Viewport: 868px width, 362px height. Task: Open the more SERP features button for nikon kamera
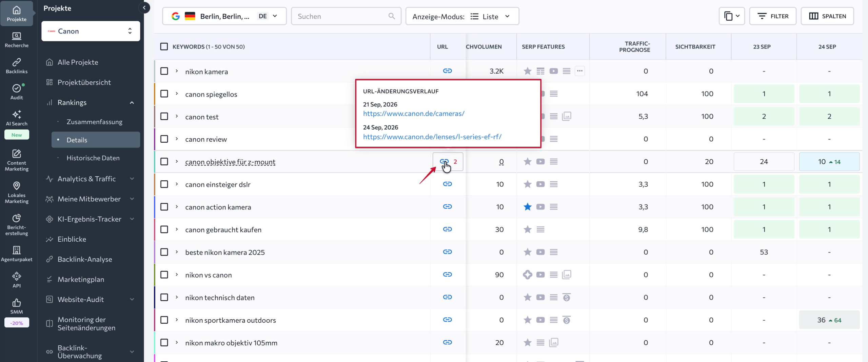coord(579,71)
